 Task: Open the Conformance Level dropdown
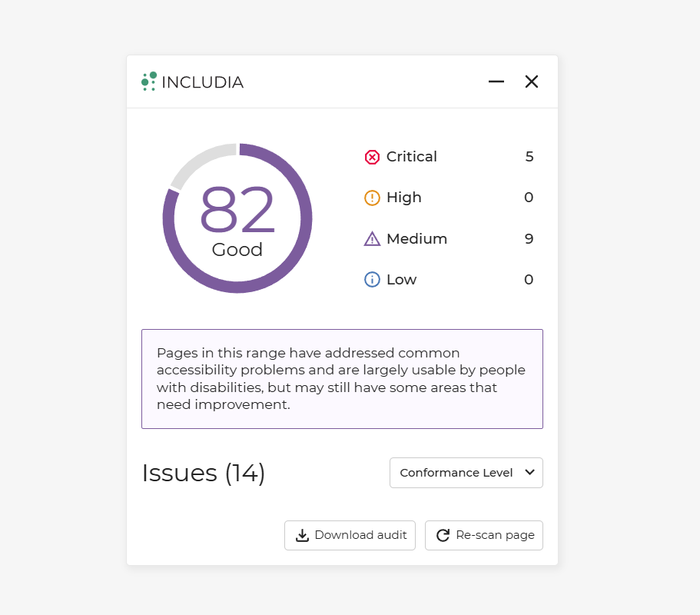[x=466, y=473]
